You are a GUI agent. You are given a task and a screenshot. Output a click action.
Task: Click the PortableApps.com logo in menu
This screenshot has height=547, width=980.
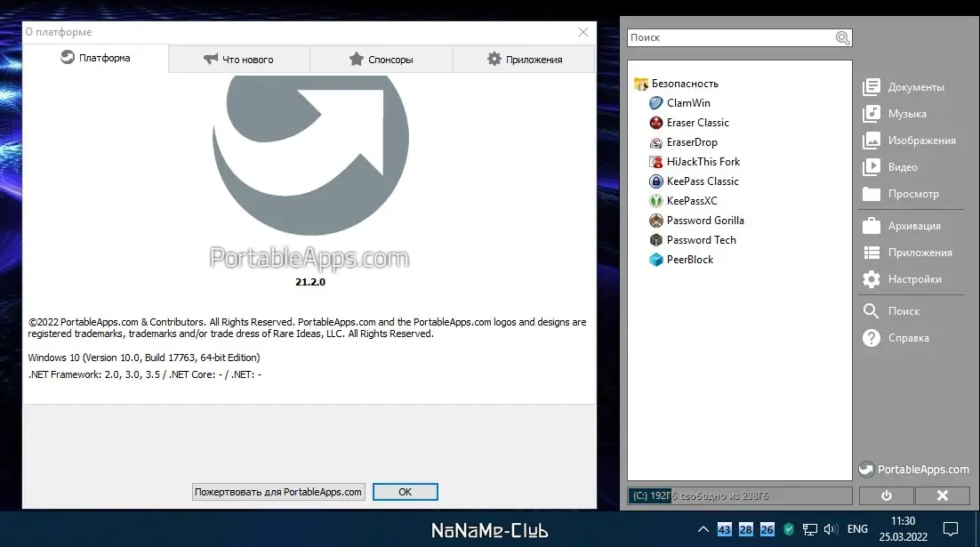tap(914, 469)
